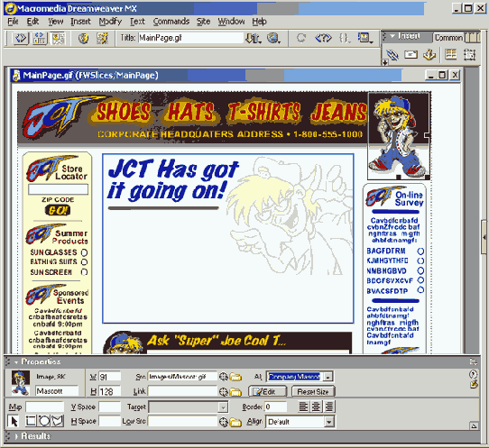The width and height of the screenshot is (489, 448).
Task: Select the BAGFDTRM survey radio button
Action: tap(420, 251)
